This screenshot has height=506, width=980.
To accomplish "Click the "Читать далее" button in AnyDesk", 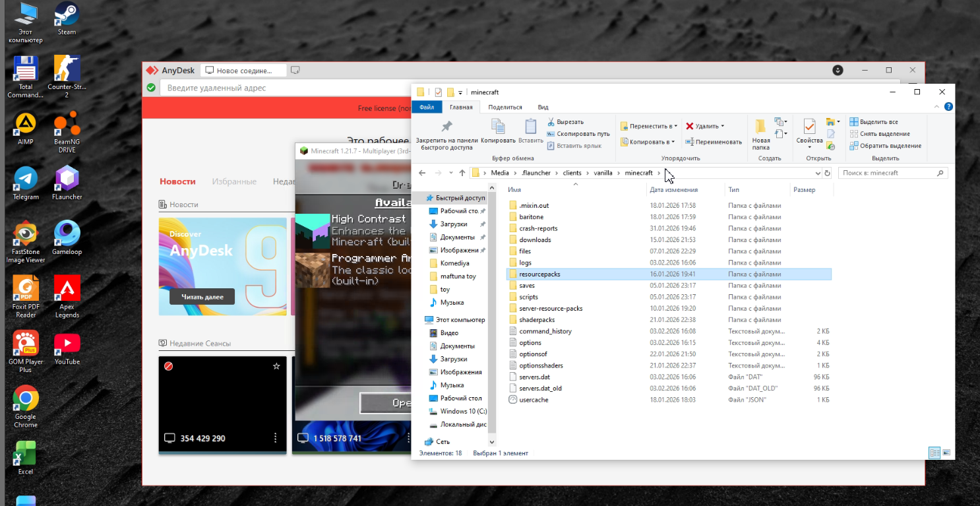I will (202, 297).
